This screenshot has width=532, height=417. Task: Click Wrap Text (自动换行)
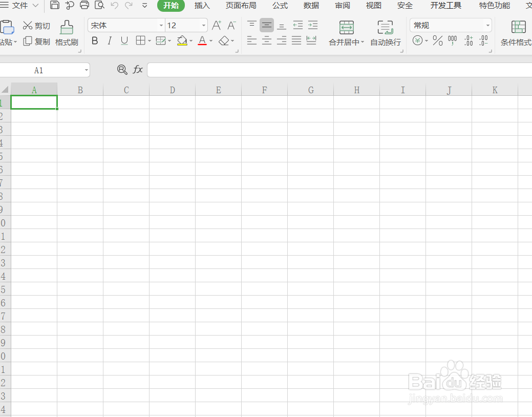[386, 33]
